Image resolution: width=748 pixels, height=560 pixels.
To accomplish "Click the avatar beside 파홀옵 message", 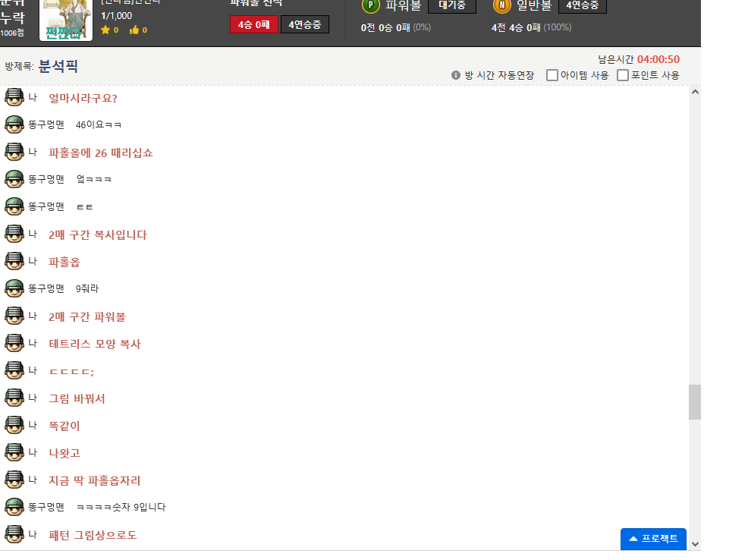I will coord(14,261).
